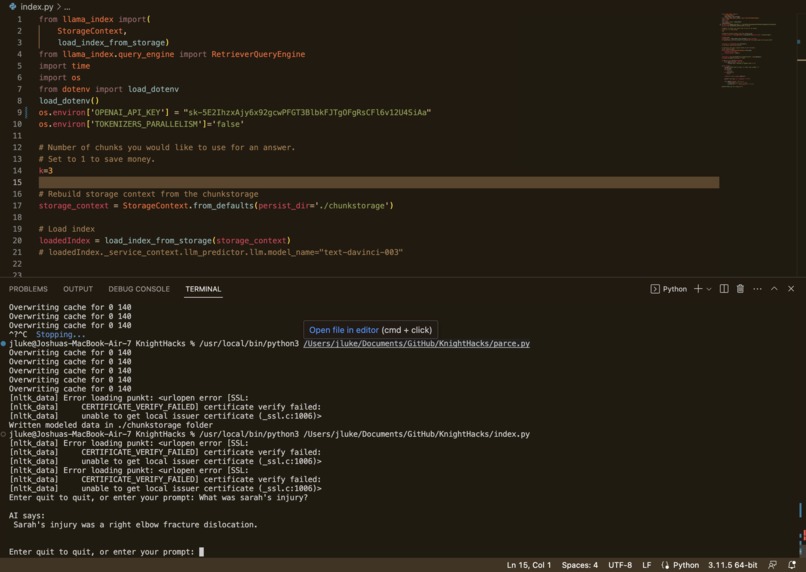Click the 'What was sarah's injury?' prompt text

click(x=253, y=497)
